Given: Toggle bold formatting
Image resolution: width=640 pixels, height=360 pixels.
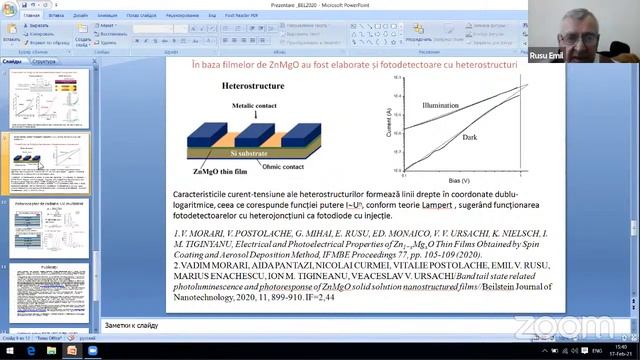Looking at the screenshot, I should [137, 41].
